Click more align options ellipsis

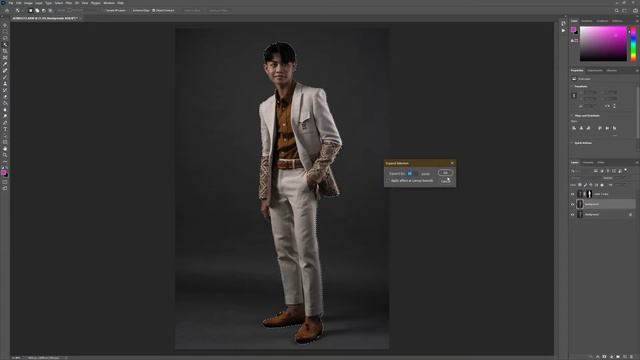615,135
